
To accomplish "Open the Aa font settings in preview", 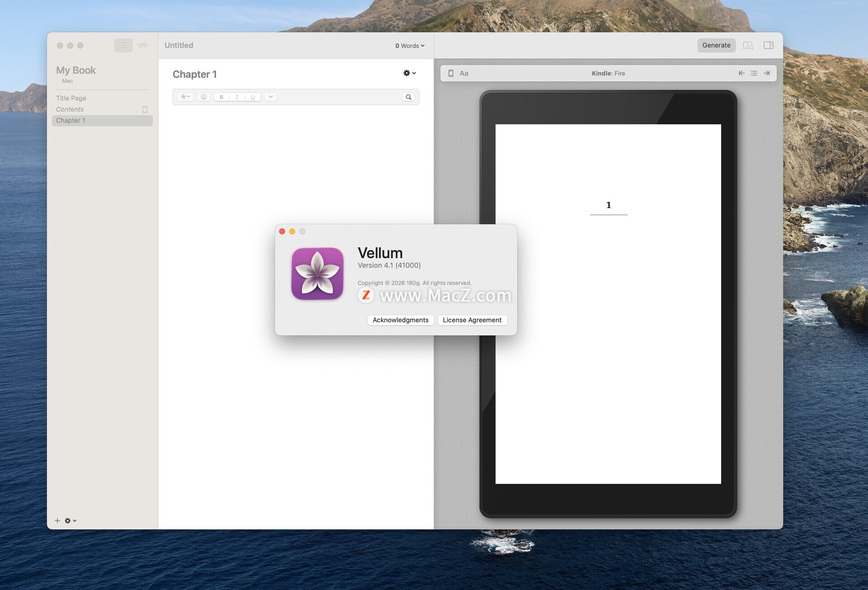I will pos(464,73).
